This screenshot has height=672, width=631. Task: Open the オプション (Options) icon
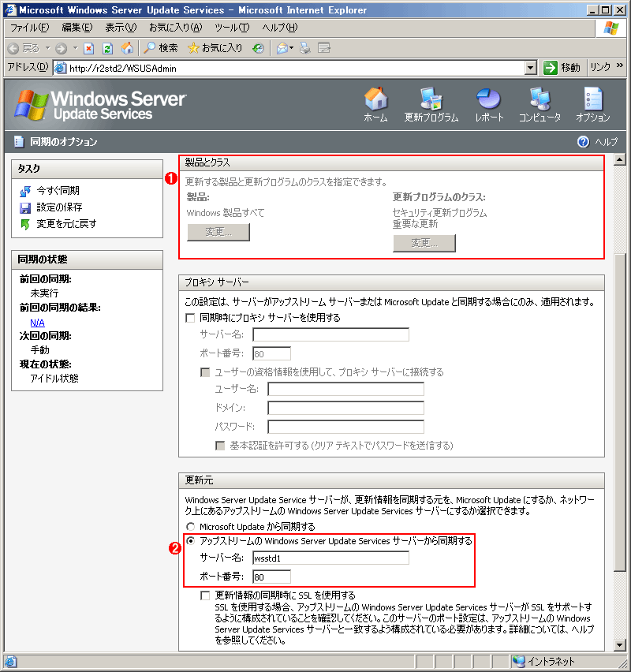pyautogui.click(x=593, y=99)
